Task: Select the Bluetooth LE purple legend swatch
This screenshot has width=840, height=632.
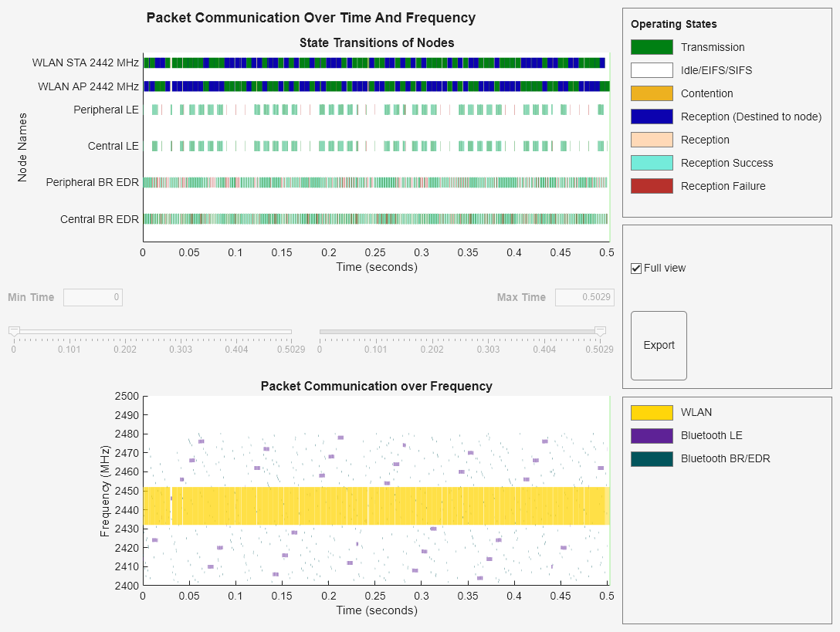Action: point(651,435)
